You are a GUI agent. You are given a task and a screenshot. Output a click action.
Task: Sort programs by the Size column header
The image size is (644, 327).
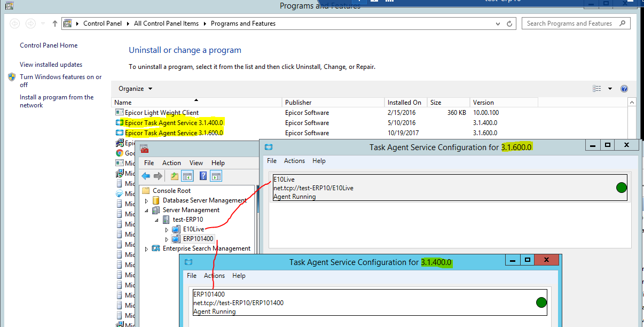pyautogui.click(x=449, y=102)
